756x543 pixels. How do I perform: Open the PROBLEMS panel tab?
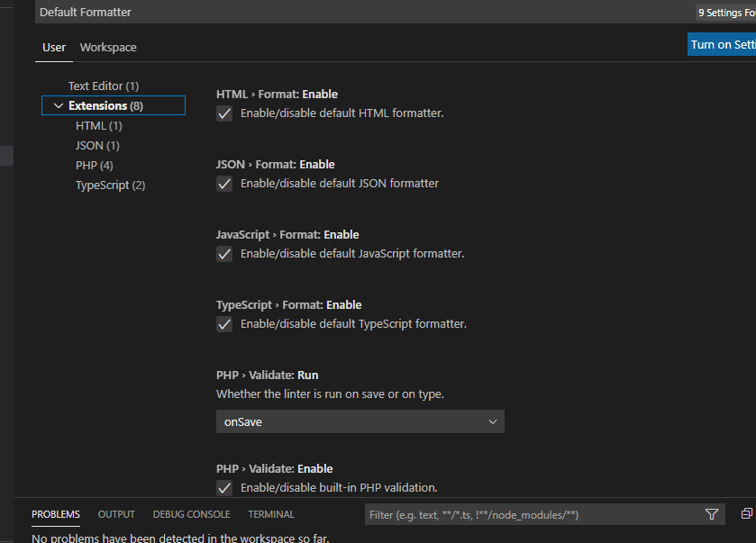(x=56, y=514)
